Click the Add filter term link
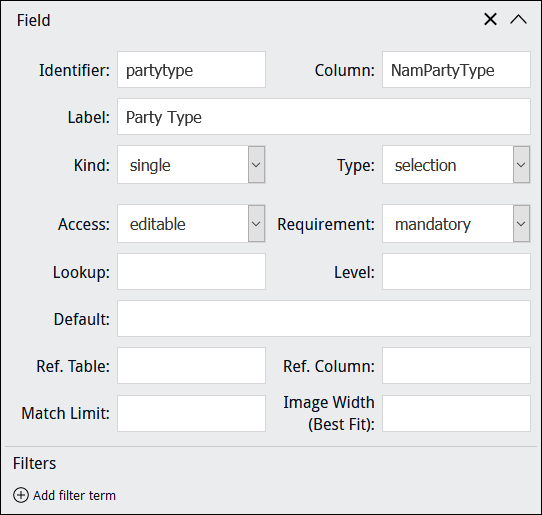Screen dimensions: 542x515 (74, 496)
